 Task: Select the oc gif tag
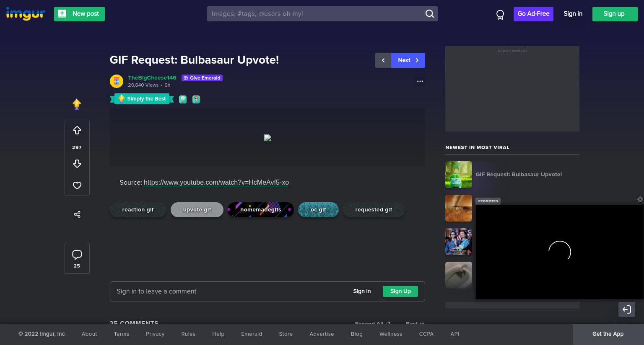click(x=318, y=210)
